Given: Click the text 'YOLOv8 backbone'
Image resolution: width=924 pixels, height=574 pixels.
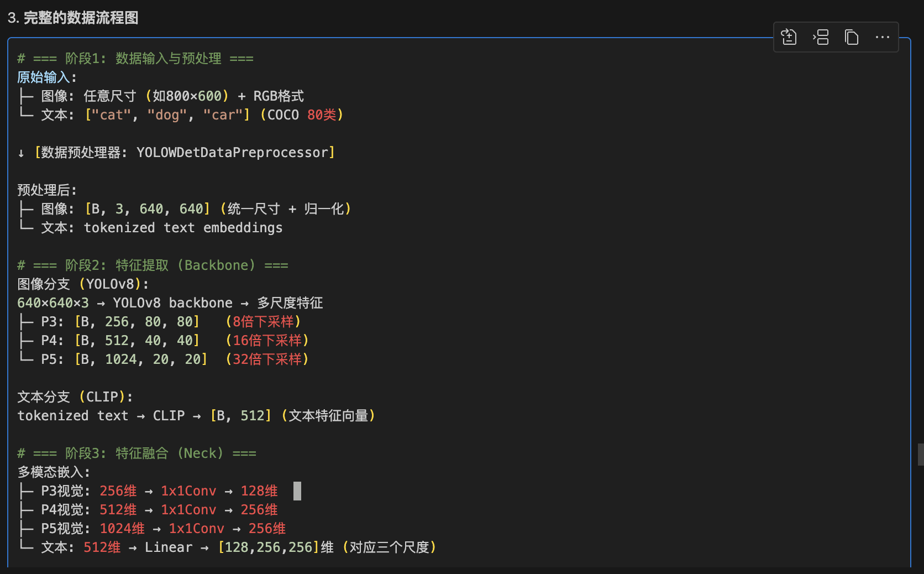Looking at the screenshot, I should pos(172,303).
